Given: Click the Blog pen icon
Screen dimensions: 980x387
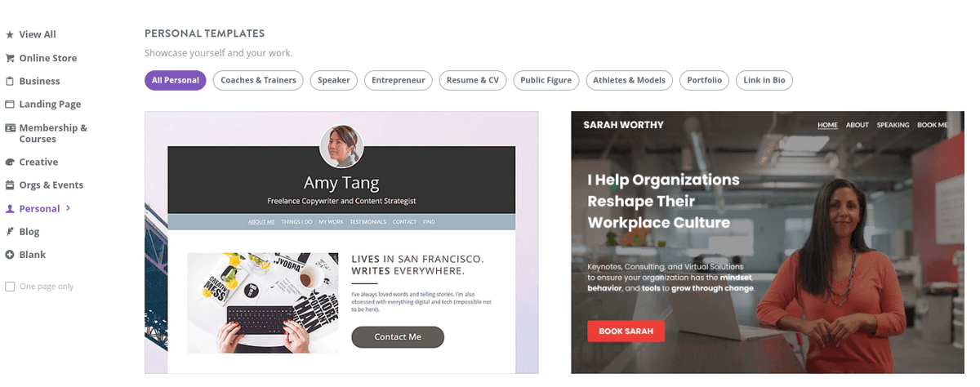Looking at the screenshot, I should (x=10, y=232).
